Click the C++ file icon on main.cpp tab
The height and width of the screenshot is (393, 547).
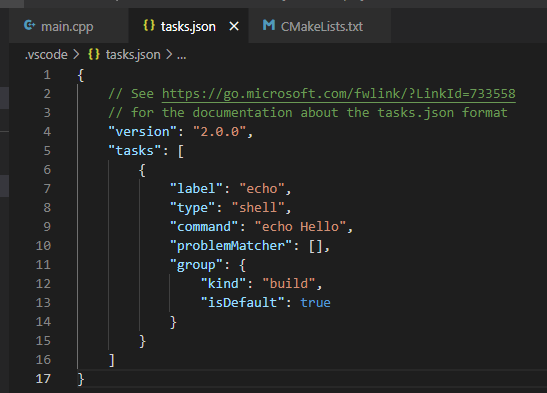coord(30,25)
